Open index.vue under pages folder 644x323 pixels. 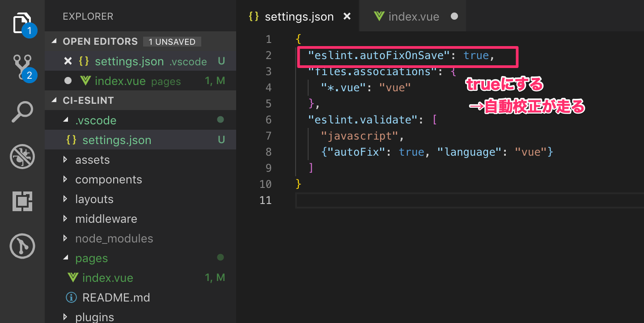tap(140, 278)
